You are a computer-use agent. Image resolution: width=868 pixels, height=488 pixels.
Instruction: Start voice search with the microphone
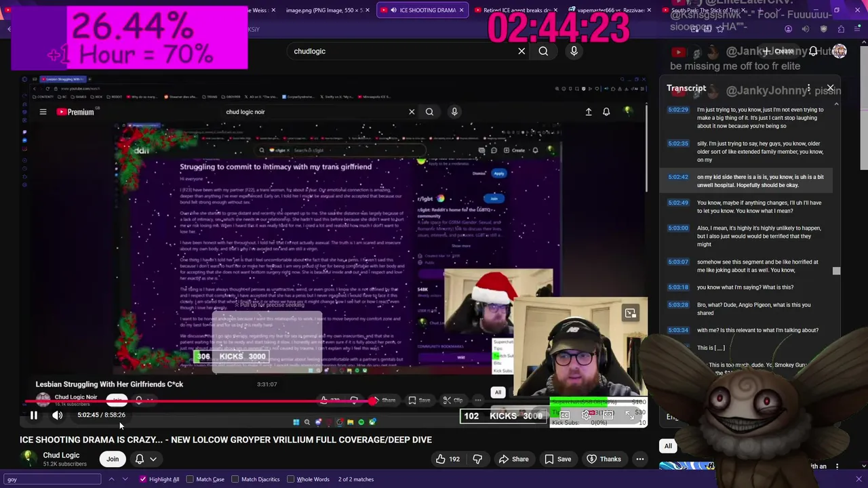coord(574,51)
